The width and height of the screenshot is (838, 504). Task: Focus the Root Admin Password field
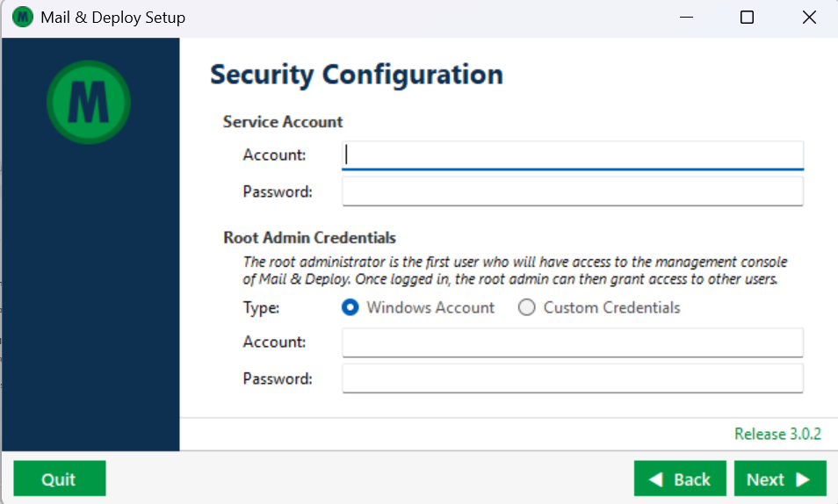573,379
